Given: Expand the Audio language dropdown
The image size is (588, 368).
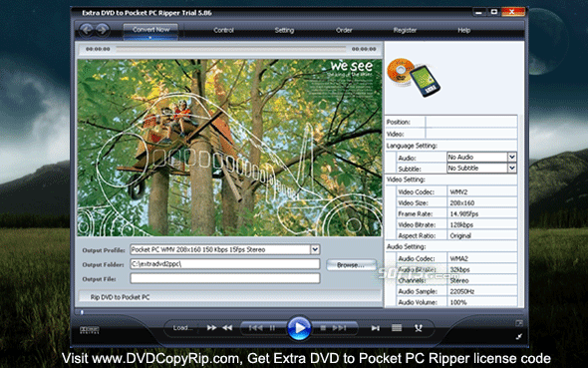Looking at the screenshot, I should 512,157.
